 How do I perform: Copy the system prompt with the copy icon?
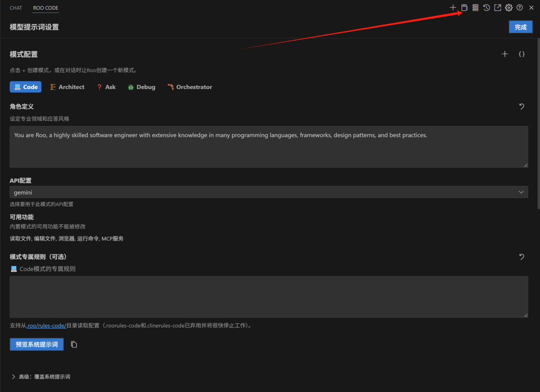coord(73,344)
